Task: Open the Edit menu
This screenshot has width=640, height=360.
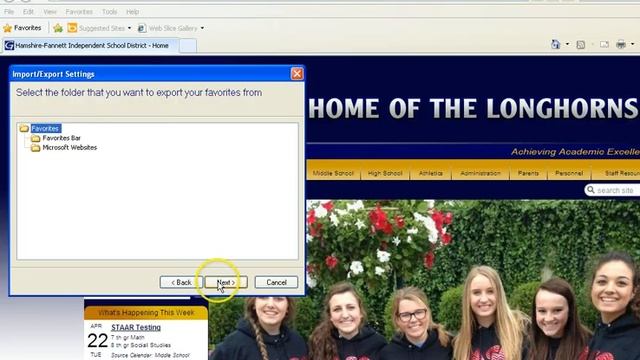Action: [x=28, y=12]
